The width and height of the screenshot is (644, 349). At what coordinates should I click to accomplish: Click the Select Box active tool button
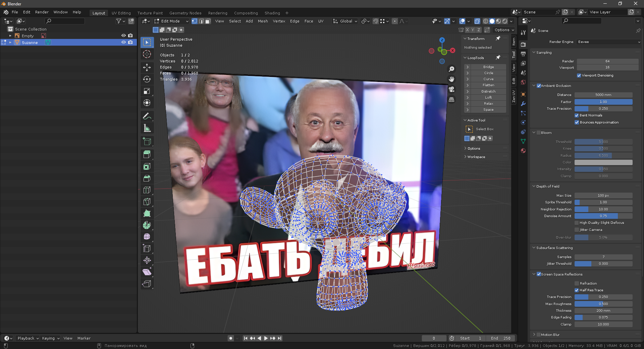469,129
